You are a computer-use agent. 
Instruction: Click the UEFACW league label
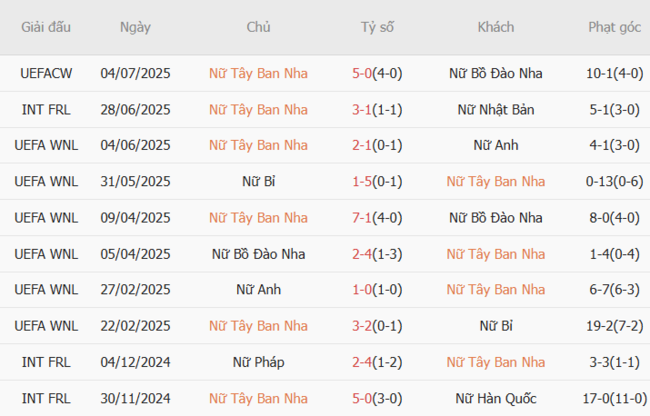45,73
